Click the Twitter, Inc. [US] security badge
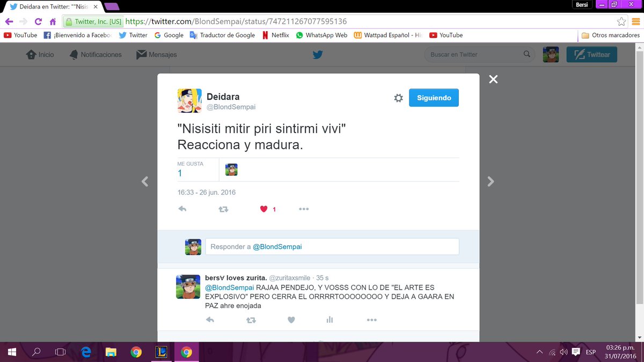 tap(93, 22)
